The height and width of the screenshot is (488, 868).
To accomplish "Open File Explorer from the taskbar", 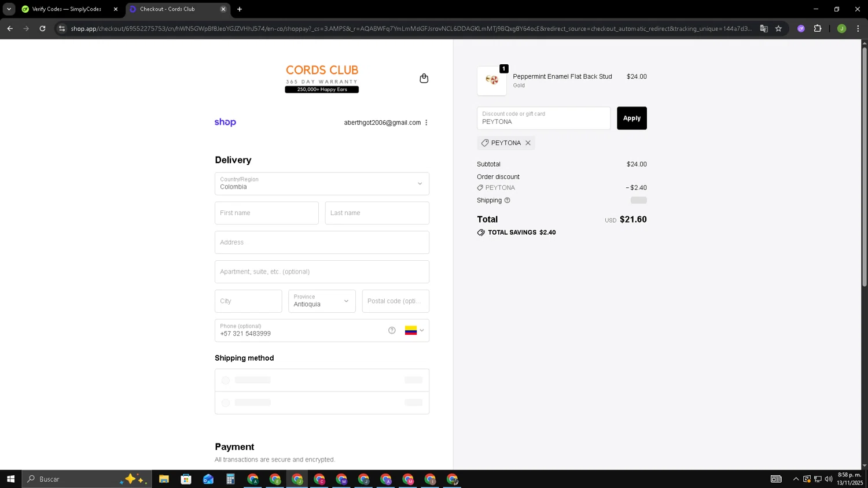I will [164, 479].
